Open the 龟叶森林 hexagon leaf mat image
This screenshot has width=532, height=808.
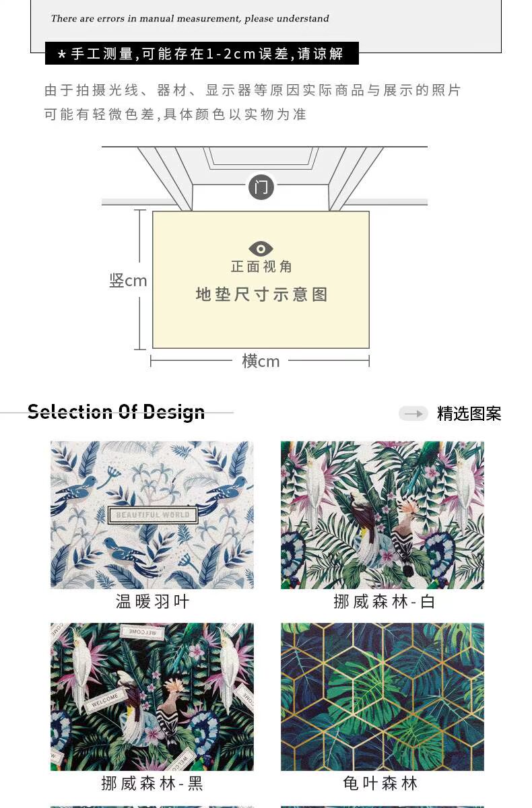click(x=383, y=697)
